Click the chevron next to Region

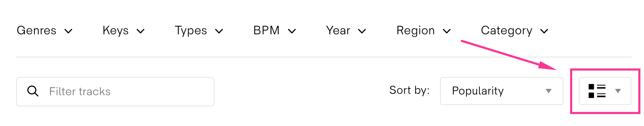pos(447,31)
